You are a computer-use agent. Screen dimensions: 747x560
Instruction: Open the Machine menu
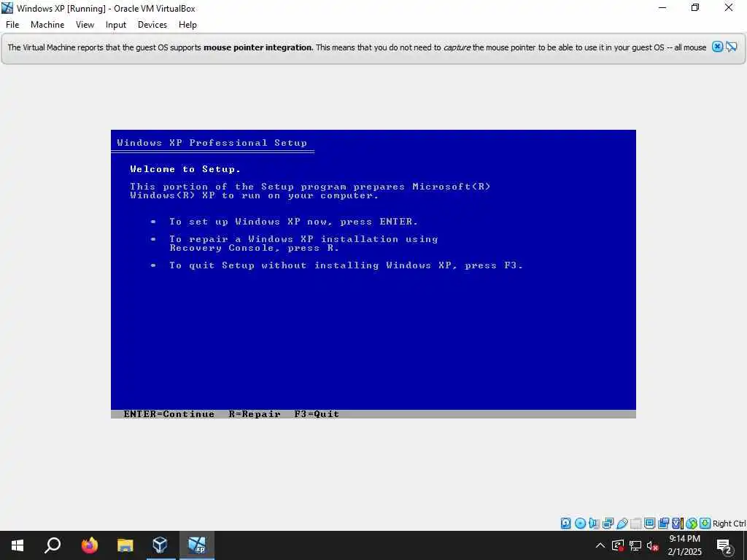(x=47, y=25)
